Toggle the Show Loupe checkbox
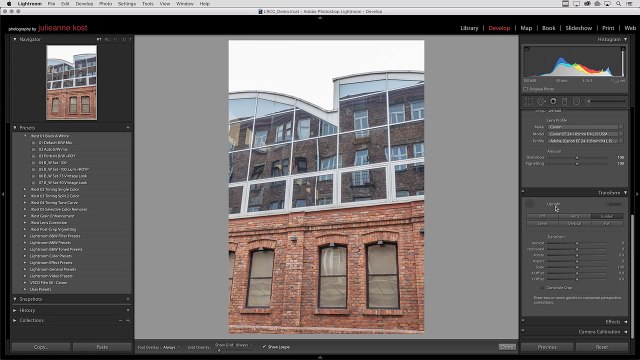 [x=264, y=347]
